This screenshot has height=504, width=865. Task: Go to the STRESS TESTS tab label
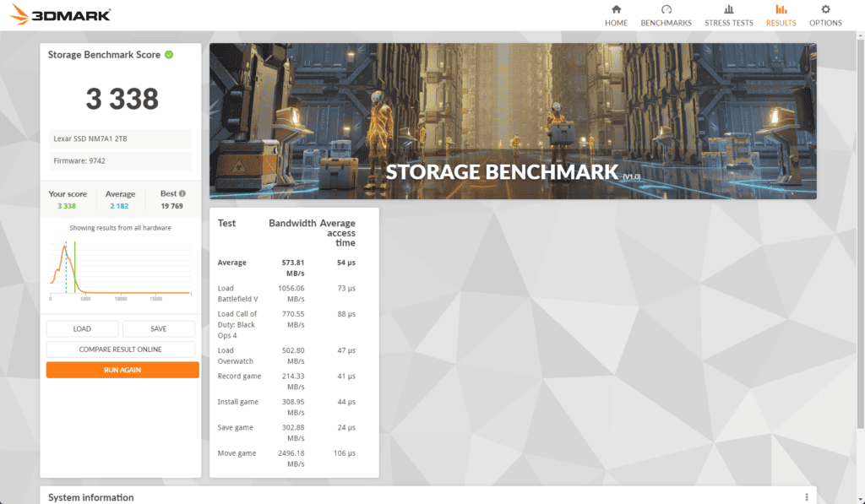click(x=728, y=23)
